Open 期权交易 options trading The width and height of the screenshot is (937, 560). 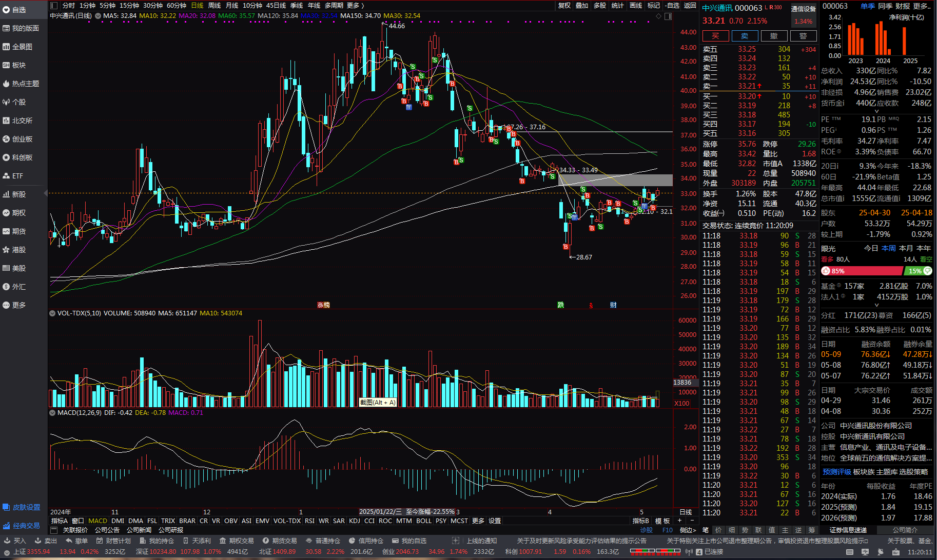pyautogui.click(x=237, y=541)
